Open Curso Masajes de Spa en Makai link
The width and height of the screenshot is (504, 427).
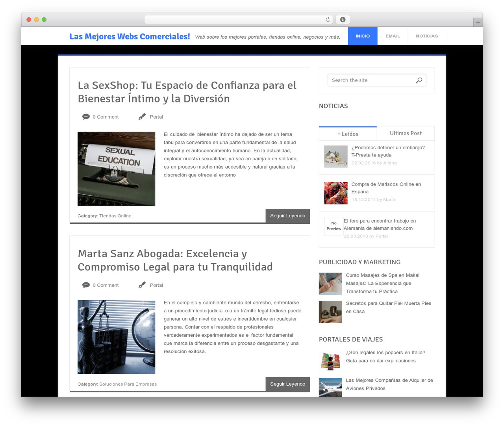(383, 283)
